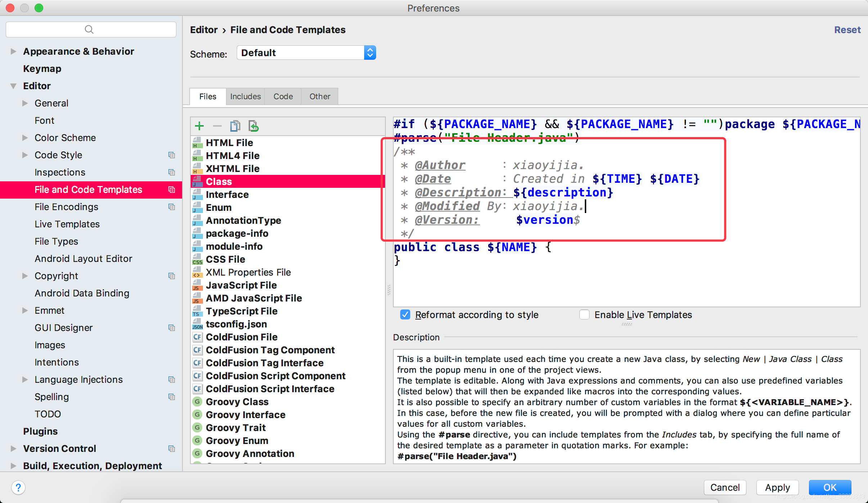Click the Reset link
Screen dimensions: 868x503
[847, 30]
